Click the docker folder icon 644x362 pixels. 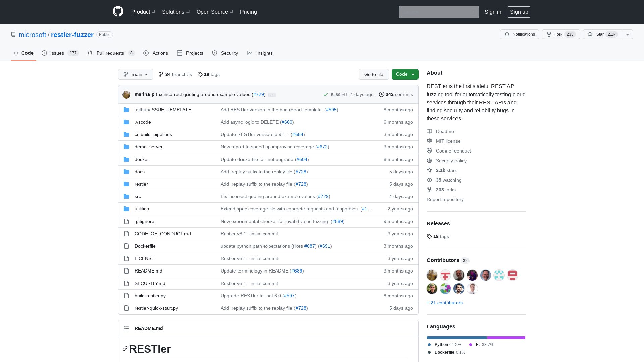[126, 159]
